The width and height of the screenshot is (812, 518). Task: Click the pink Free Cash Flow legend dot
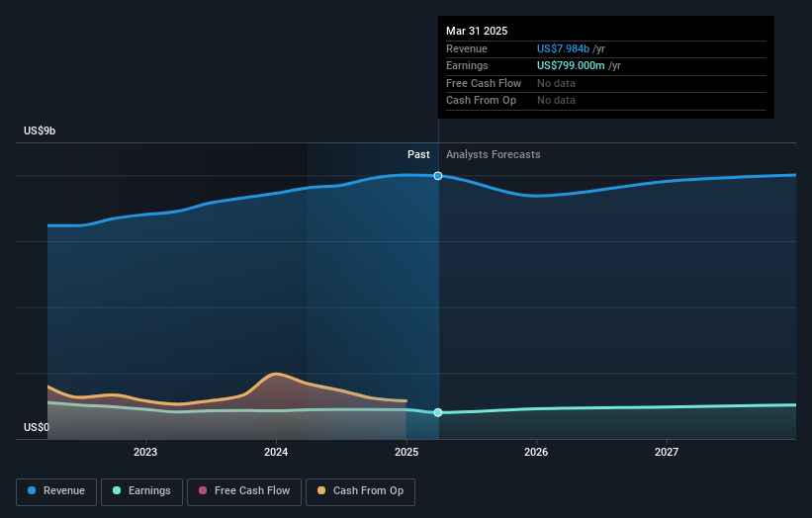click(203, 490)
